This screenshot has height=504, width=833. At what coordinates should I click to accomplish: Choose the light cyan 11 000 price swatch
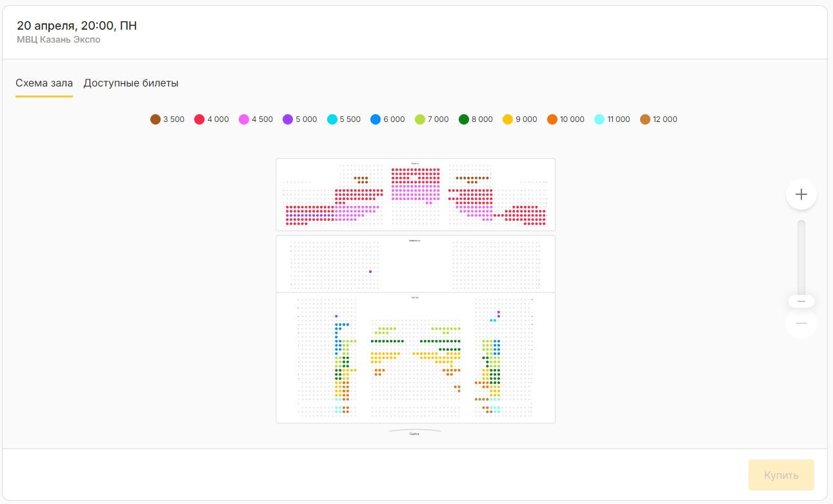pos(599,119)
